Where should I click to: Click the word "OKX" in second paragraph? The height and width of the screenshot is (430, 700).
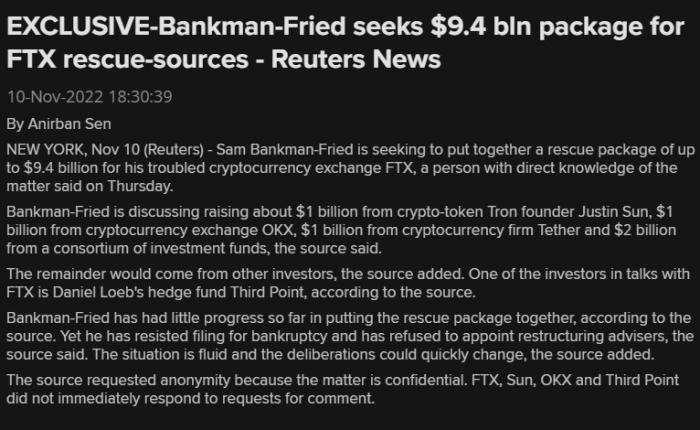[x=277, y=230]
